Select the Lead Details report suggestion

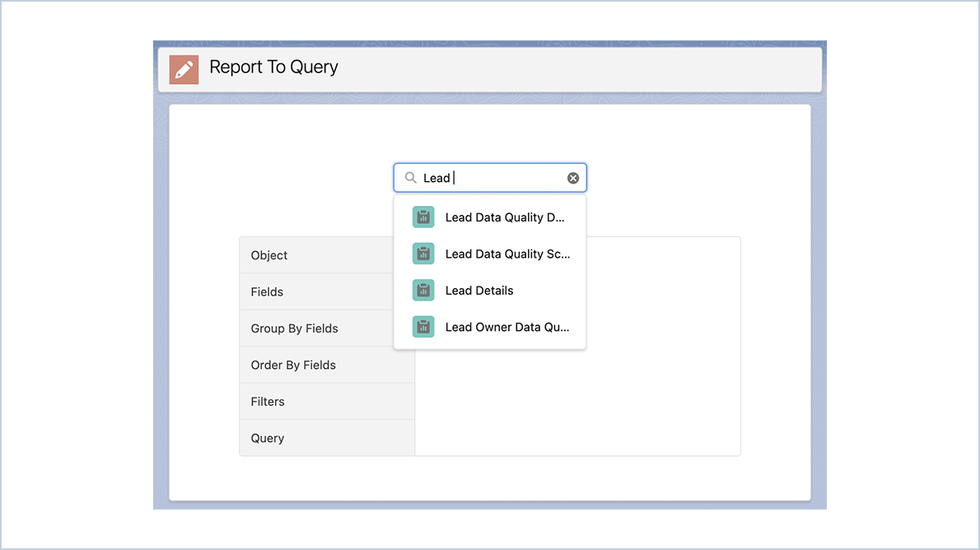478,290
